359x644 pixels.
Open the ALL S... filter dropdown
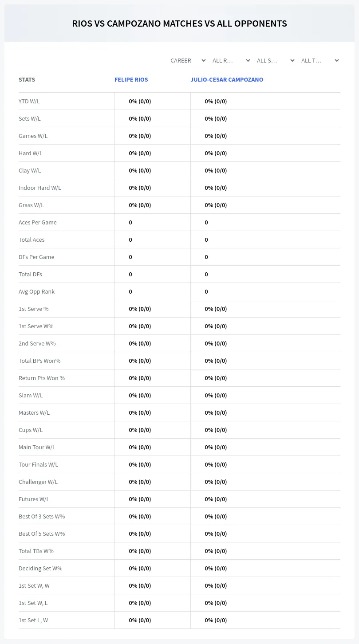(276, 60)
